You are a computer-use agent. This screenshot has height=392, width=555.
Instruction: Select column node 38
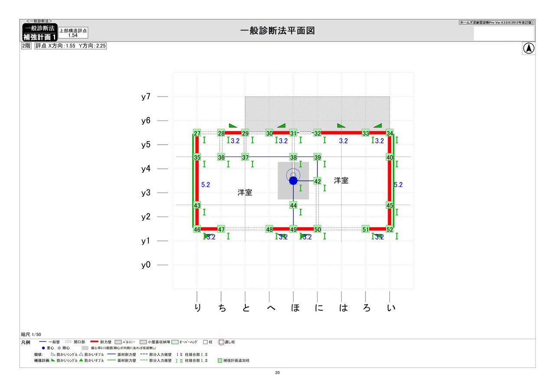pyautogui.click(x=294, y=157)
